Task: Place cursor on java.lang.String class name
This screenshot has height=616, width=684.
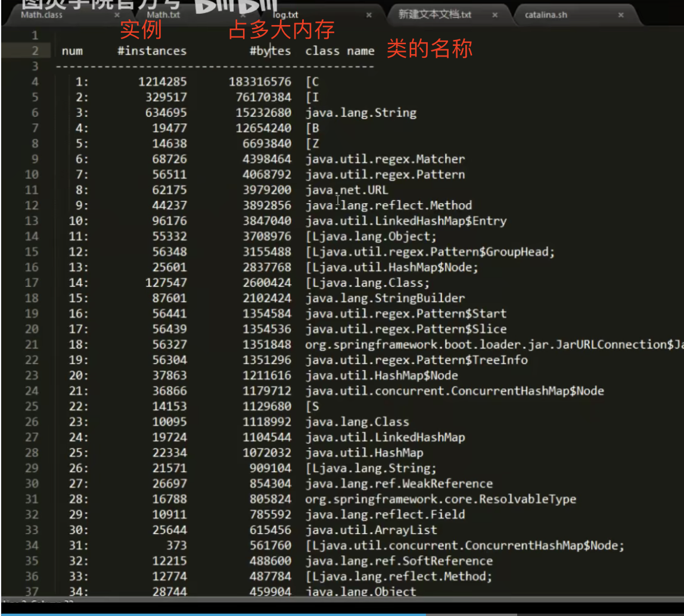Action: [360, 113]
